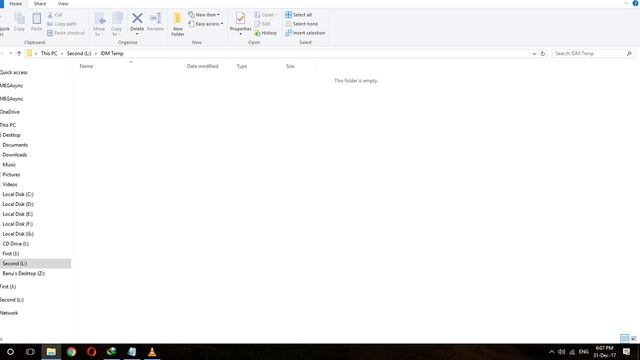Open Music in navigation pane
Image resolution: width=640 pixels, height=360 pixels.
pos(9,164)
